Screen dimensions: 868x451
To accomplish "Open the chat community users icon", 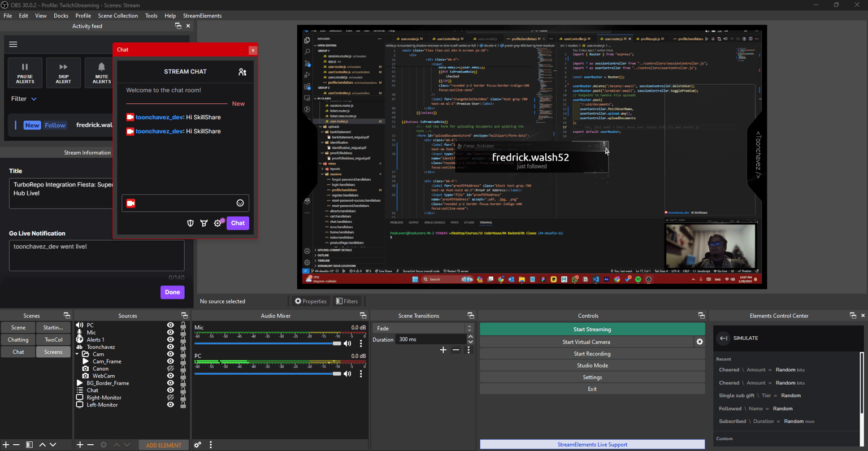I will [x=242, y=72].
